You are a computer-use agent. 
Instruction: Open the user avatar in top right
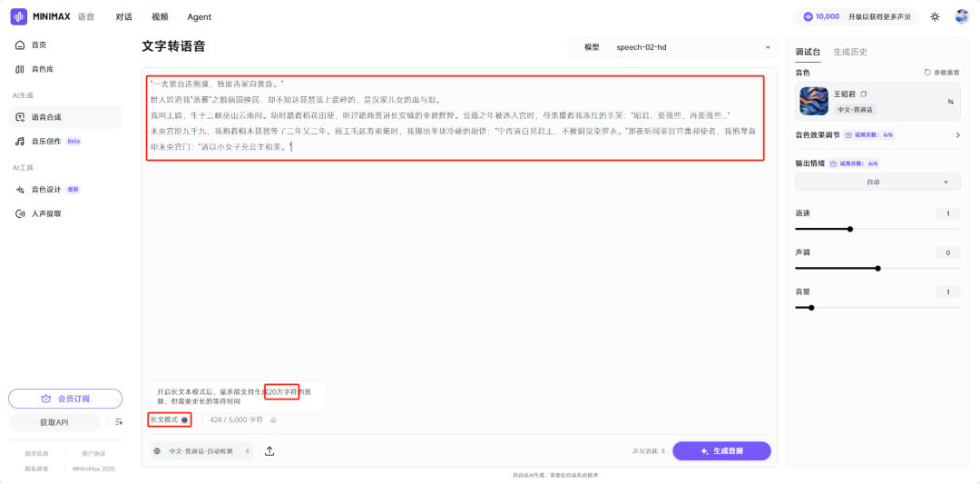(x=962, y=16)
